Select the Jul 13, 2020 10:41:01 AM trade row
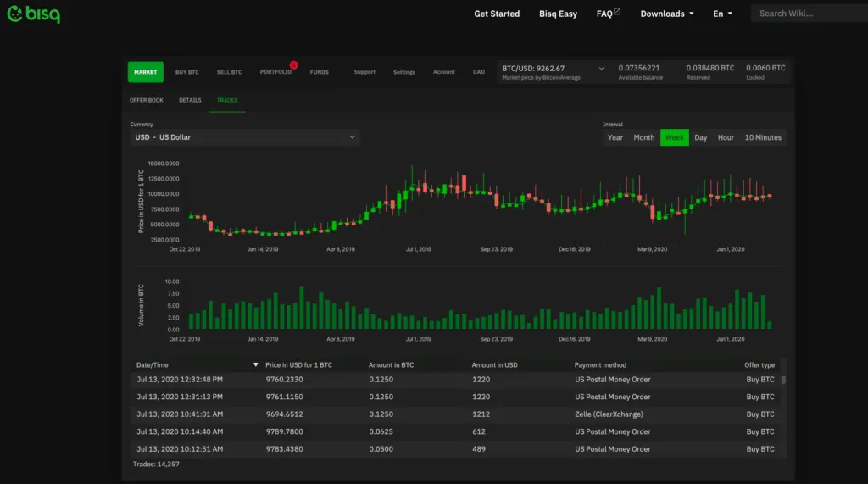 (x=455, y=414)
